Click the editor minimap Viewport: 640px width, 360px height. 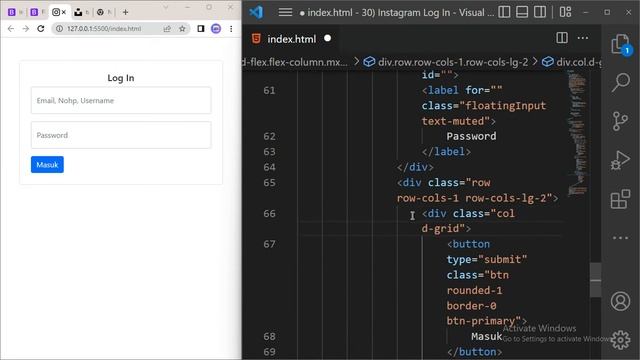coord(577,132)
